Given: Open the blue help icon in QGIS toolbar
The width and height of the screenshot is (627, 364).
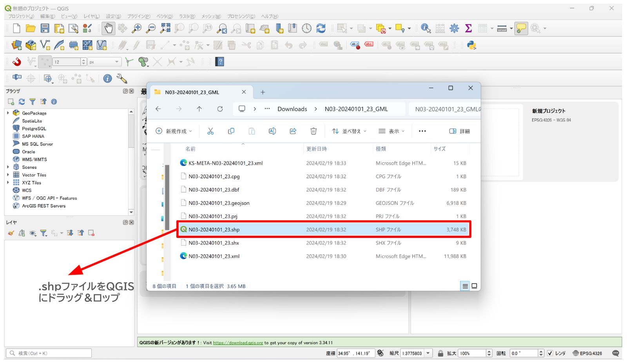Looking at the screenshot, I should tap(220, 62).
